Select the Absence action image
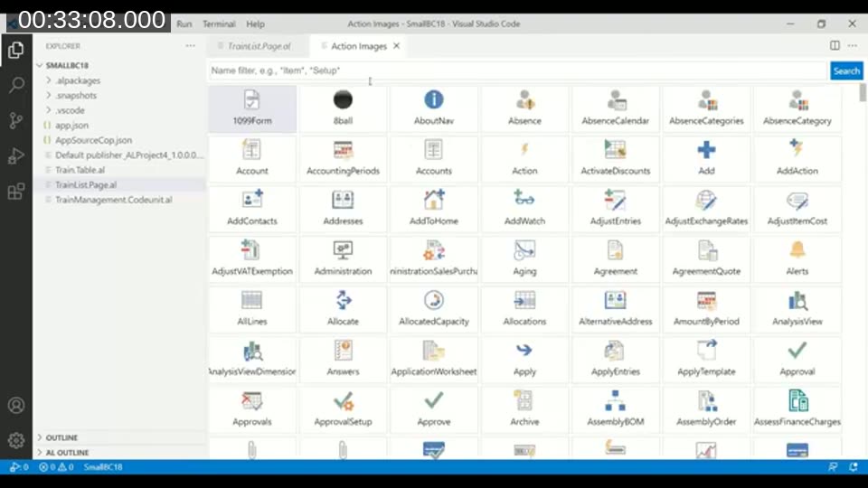 tap(524, 109)
